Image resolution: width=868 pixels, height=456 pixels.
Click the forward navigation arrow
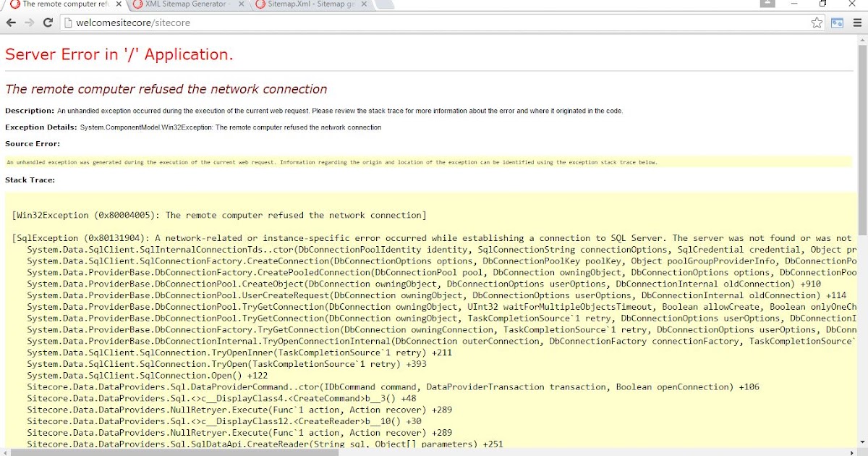pyautogui.click(x=29, y=22)
